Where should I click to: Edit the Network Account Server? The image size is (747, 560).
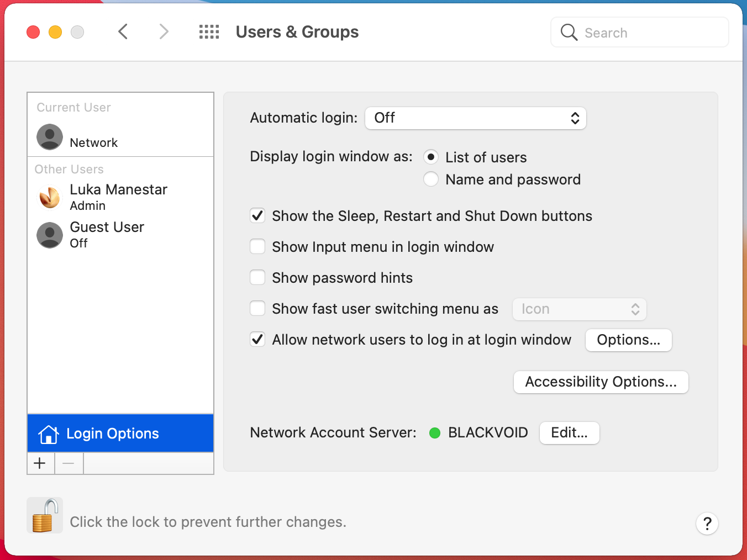(570, 433)
